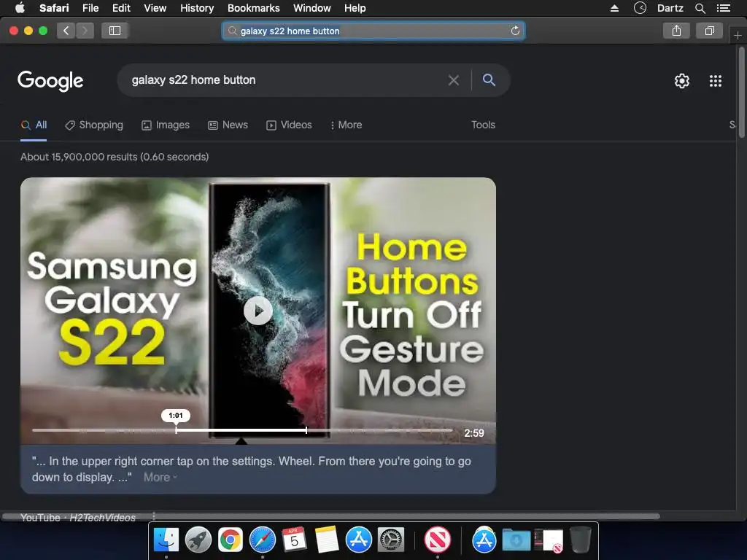Switch to Shopping results tab
747x560 pixels.
[94, 125]
